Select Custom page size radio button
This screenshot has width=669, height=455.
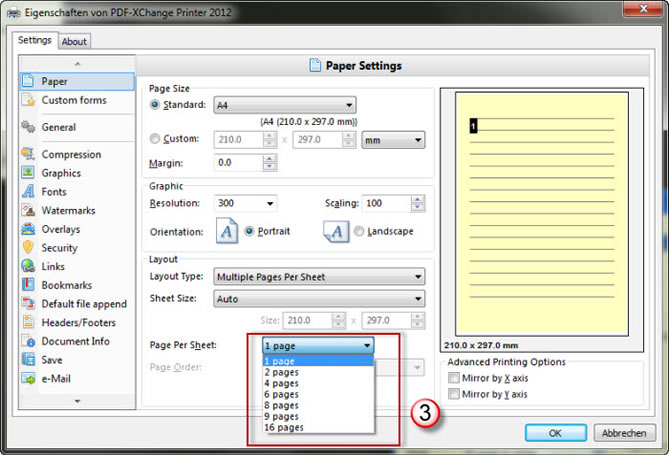pyautogui.click(x=154, y=138)
